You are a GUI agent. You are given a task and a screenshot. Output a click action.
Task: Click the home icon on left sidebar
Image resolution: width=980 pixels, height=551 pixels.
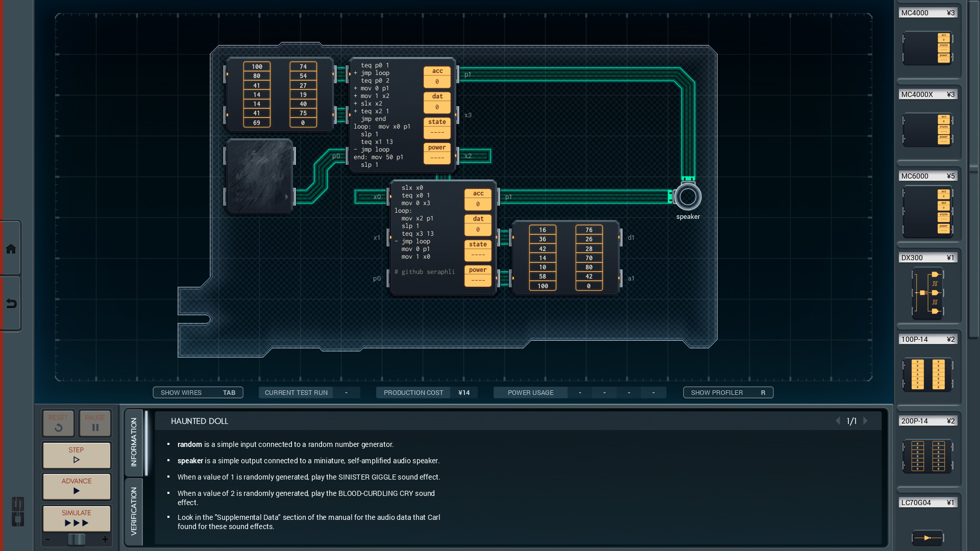[x=11, y=249]
